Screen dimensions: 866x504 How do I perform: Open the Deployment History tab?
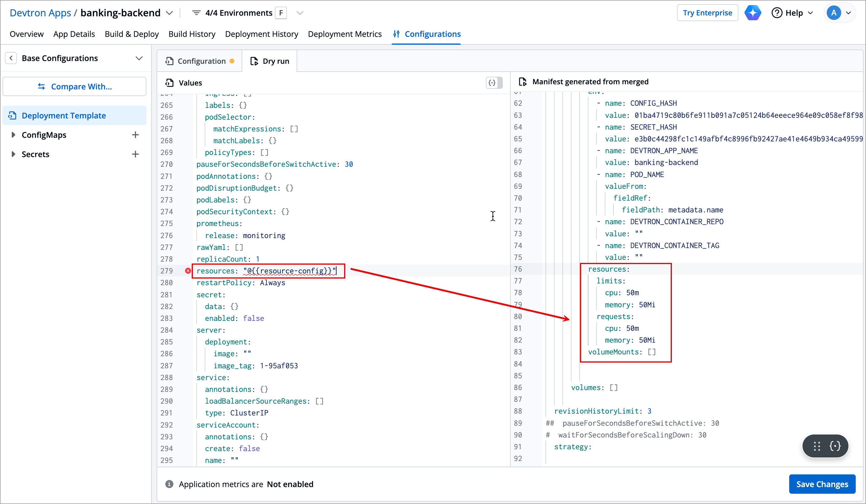[x=262, y=34]
